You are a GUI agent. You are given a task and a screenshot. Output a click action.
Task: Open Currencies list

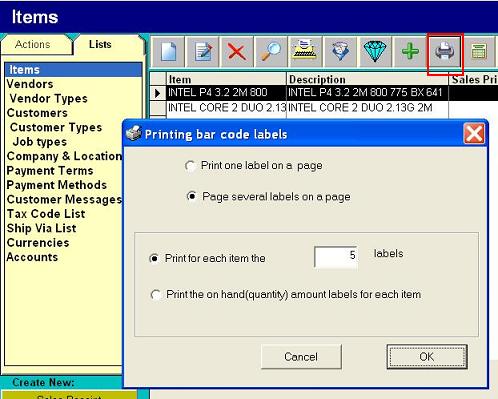click(38, 242)
